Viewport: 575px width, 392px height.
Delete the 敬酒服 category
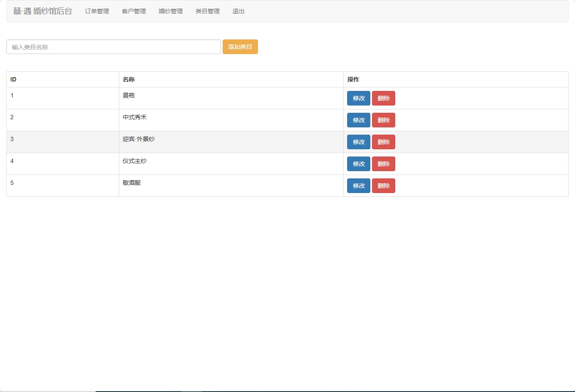point(383,186)
